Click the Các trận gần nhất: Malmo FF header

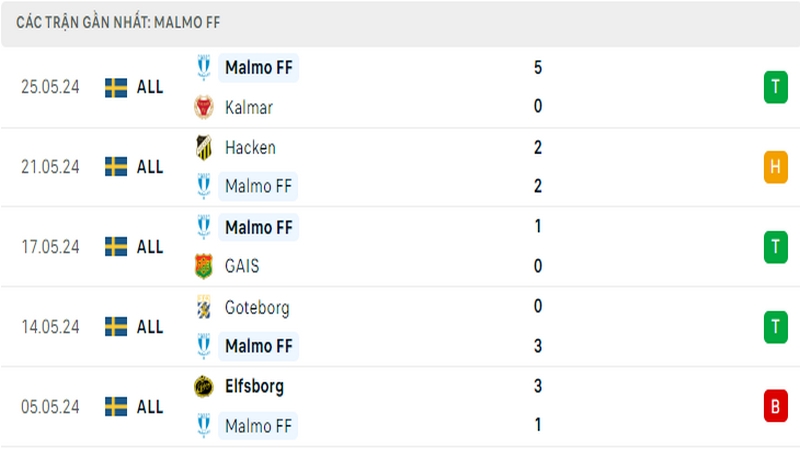point(118,22)
